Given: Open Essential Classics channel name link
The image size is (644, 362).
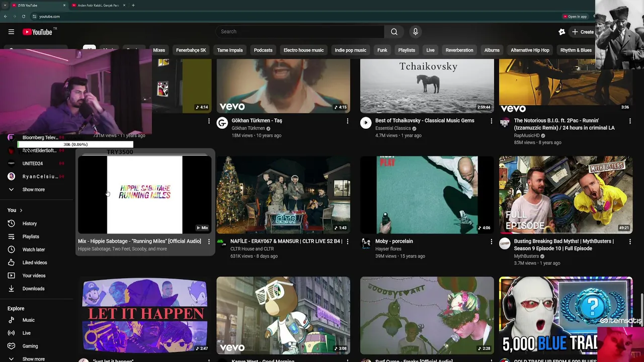Looking at the screenshot, I should point(393,128).
